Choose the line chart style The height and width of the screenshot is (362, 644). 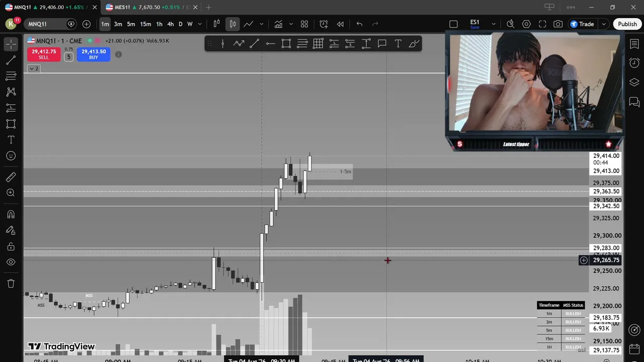(249, 24)
